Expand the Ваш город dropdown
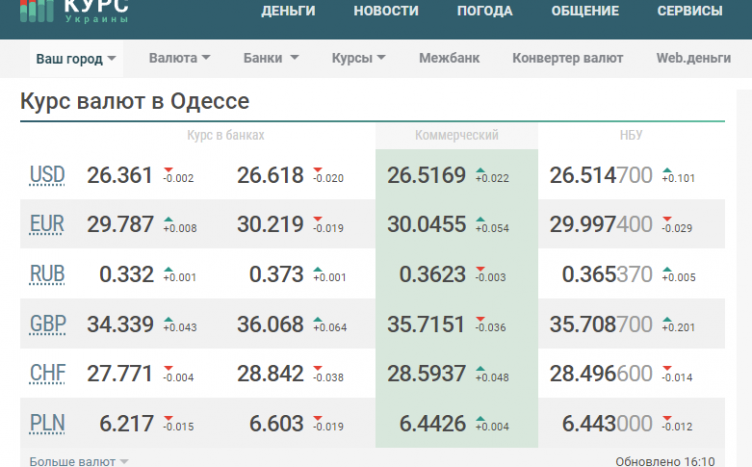The image size is (752, 467). click(76, 59)
